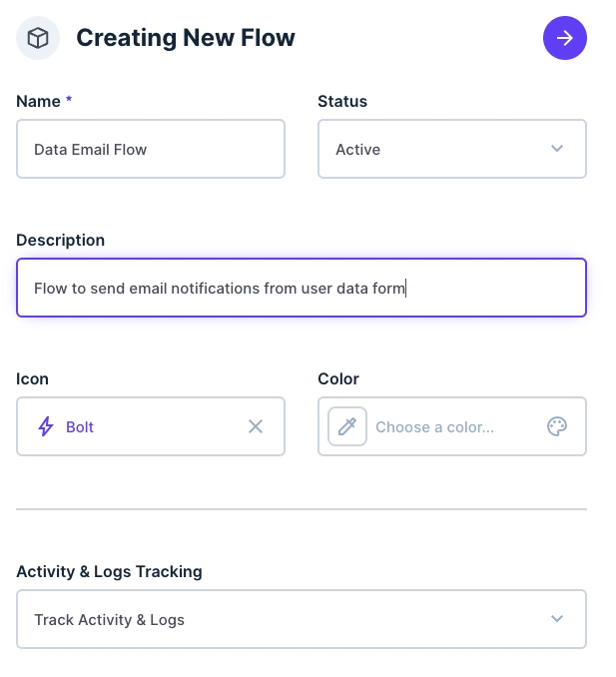The image size is (616, 677).
Task: Expand the Activity tracking chevron
Action: [557, 619]
